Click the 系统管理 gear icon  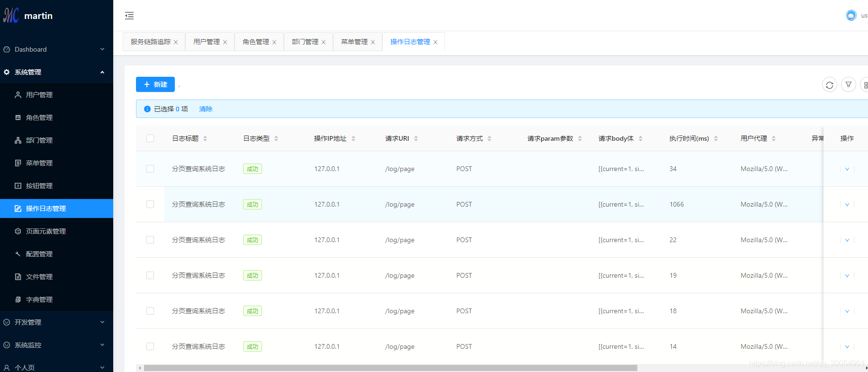tap(7, 72)
